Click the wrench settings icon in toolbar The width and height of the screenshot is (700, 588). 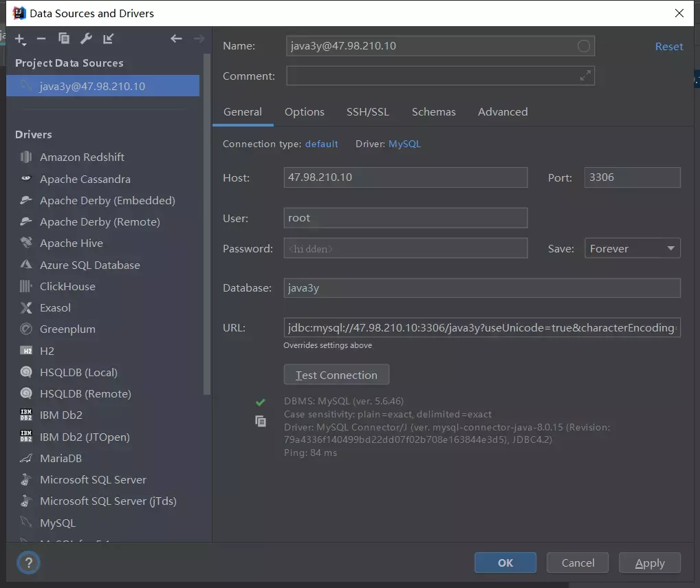(x=86, y=39)
